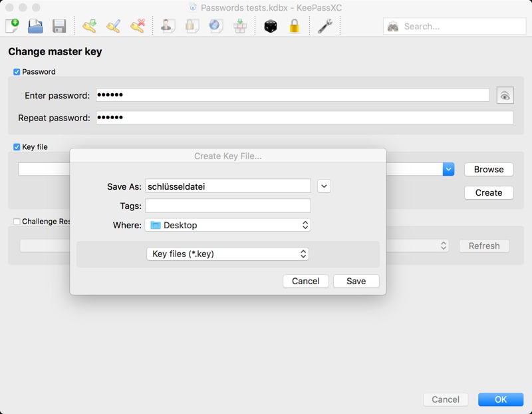Click the Tags text field
The image size is (532, 414).
[x=227, y=206]
